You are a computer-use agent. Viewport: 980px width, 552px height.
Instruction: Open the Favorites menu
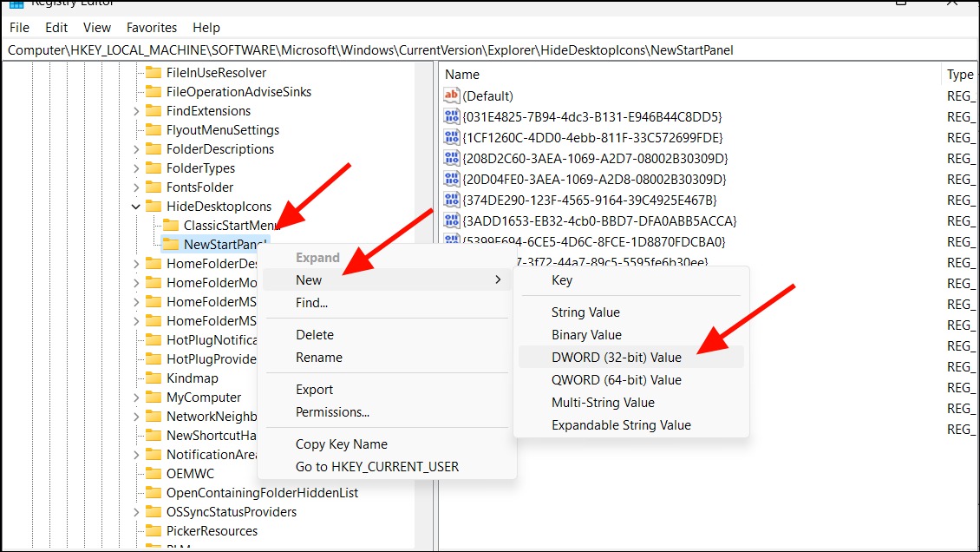pos(151,28)
